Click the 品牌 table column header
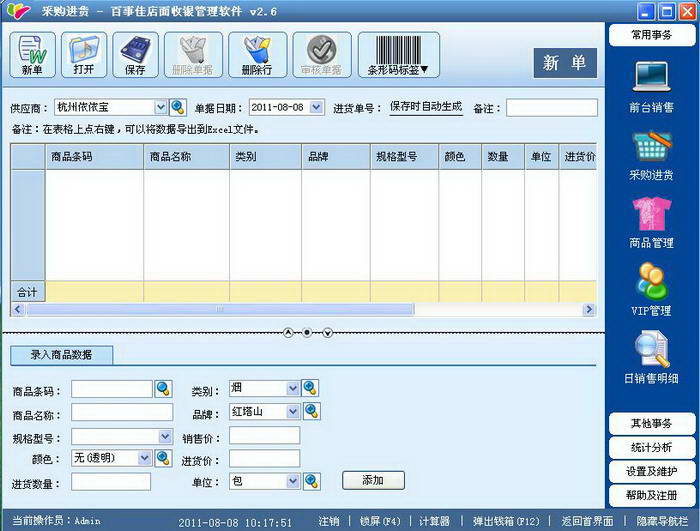The width and height of the screenshot is (700, 531). pyautogui.click(x=336, y=157)
